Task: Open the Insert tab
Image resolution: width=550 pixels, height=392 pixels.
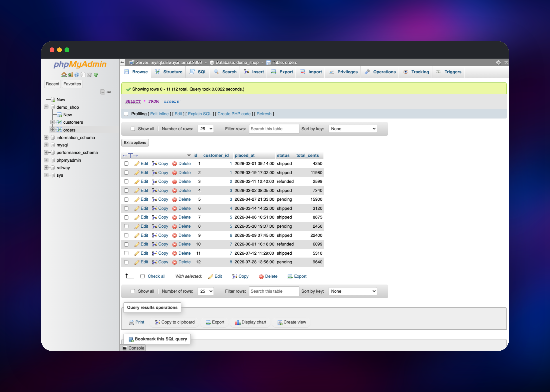Action: 254,72
